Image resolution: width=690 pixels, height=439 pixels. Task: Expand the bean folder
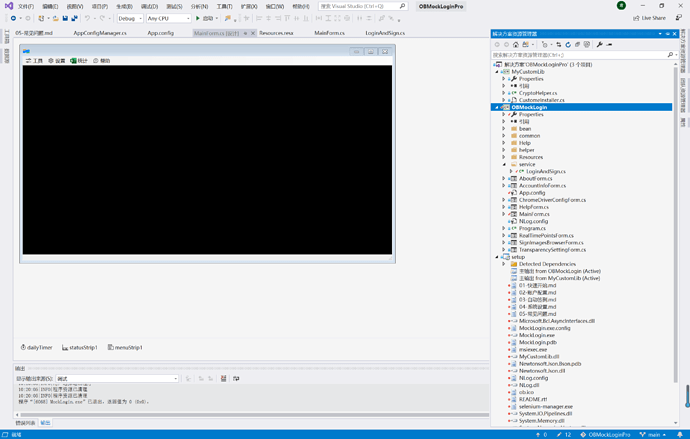coord(504,129)
